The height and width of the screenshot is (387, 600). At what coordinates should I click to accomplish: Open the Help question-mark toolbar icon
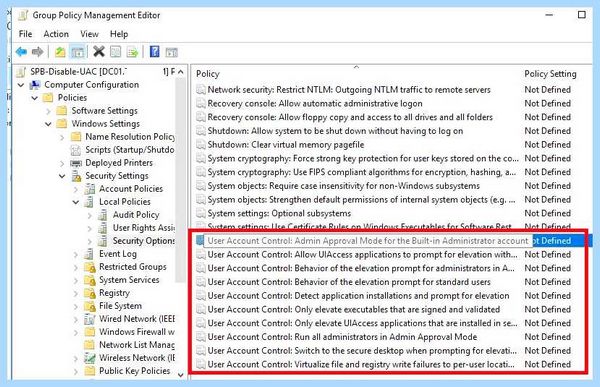click(x=155, y=51)
